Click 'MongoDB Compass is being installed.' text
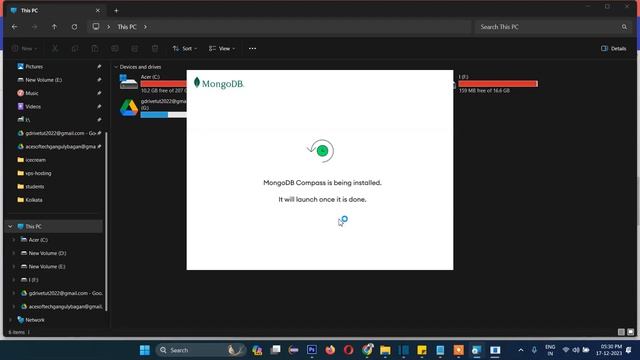 322,183
